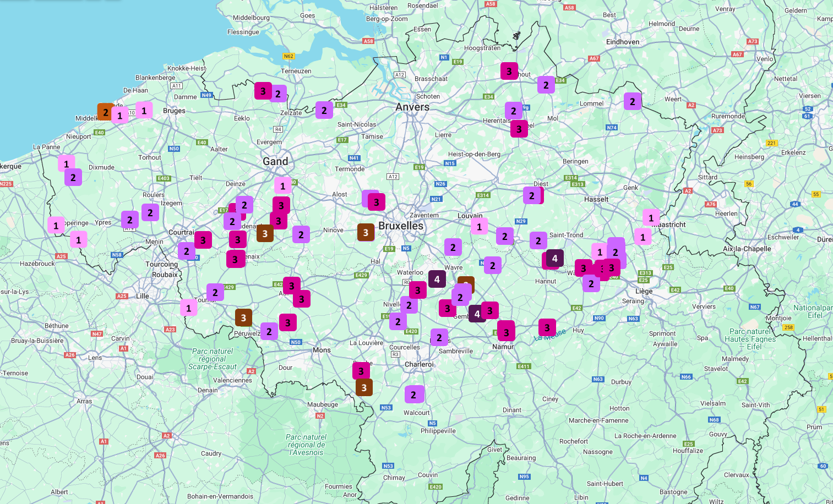Image resolution: width=833 pixels, height=504 pixels.
Task: Click the brown 3 marker west of Bruxelles
Action: (366, 232)
